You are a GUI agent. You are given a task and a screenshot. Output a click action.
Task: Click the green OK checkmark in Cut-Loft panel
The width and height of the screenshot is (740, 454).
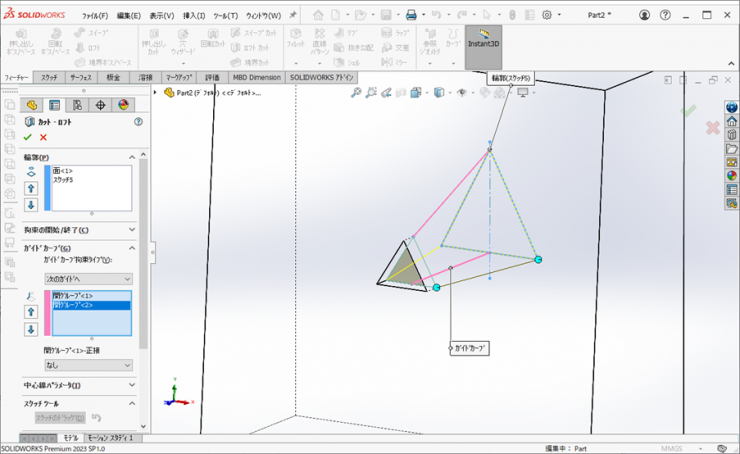(28, 137)
